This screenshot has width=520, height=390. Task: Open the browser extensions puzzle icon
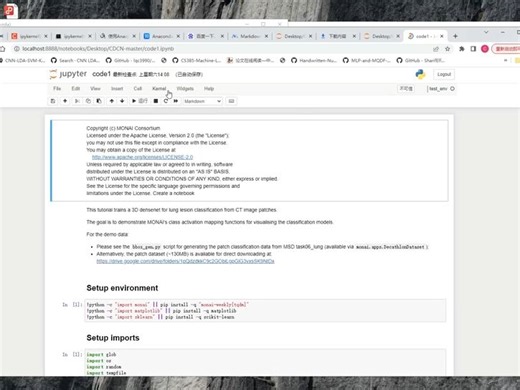[x=462, y=49]
